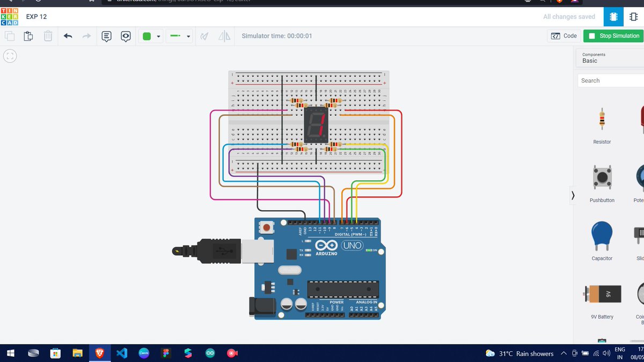
Task: Open the notes tool
Action: click(x=106, y=36)
